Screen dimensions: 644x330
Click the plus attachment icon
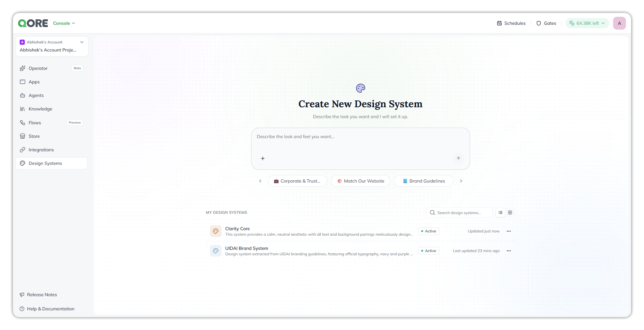pyautogui.click(x=263, y=158)
